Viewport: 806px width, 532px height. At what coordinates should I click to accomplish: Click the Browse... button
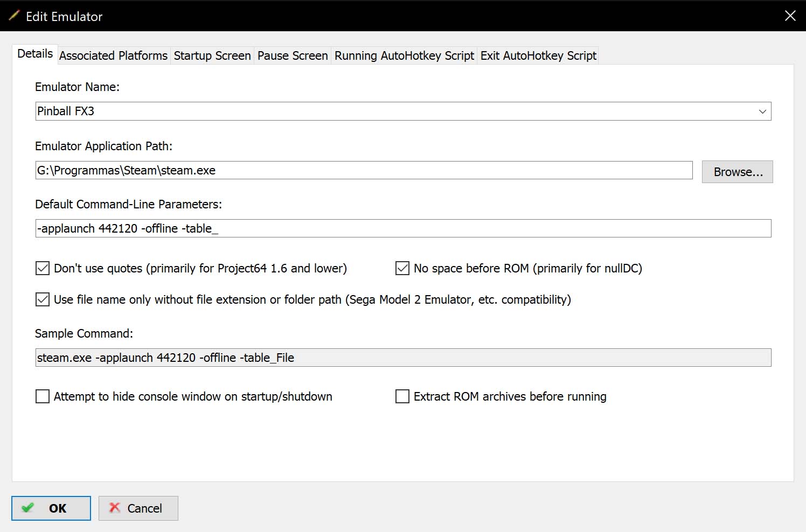738,172
